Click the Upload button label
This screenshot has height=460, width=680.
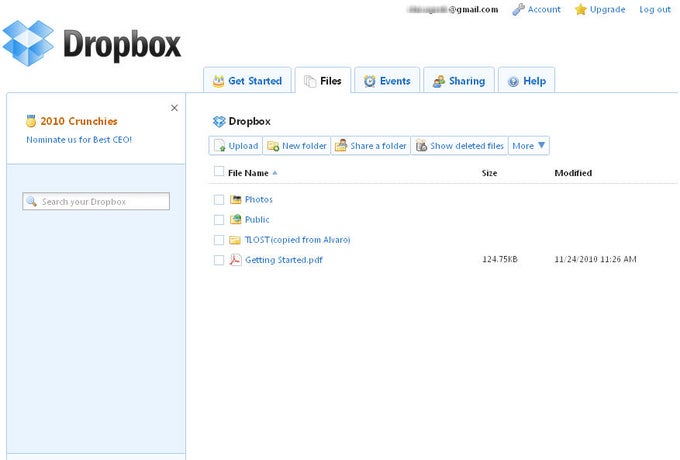(x=243, y=146)
